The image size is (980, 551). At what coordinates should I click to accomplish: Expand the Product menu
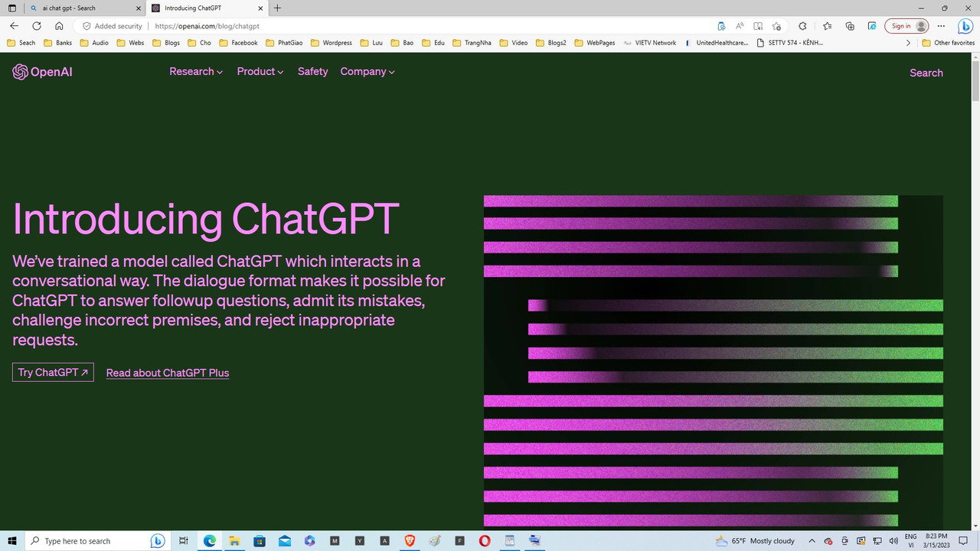tap(260, 71)
